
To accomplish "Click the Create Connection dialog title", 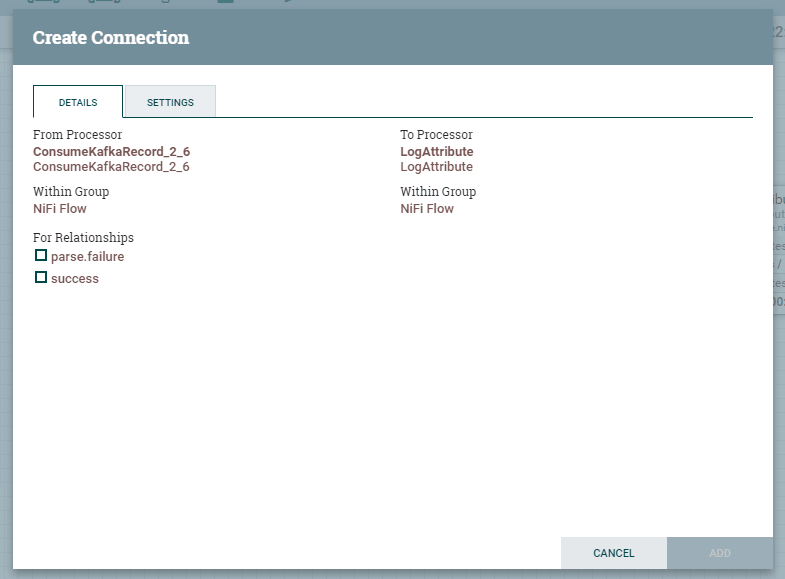I will (x=111, y=38).
